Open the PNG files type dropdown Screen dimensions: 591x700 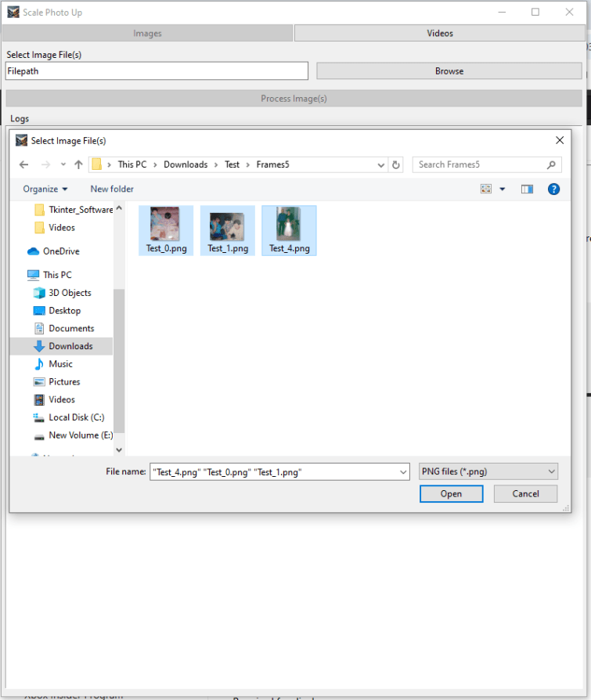[x=488, y=471]
